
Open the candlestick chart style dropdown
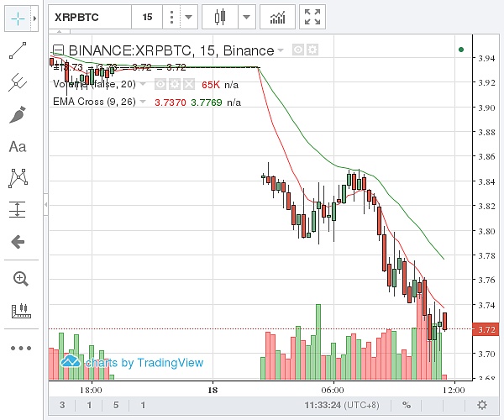click(x=246, y=16)
